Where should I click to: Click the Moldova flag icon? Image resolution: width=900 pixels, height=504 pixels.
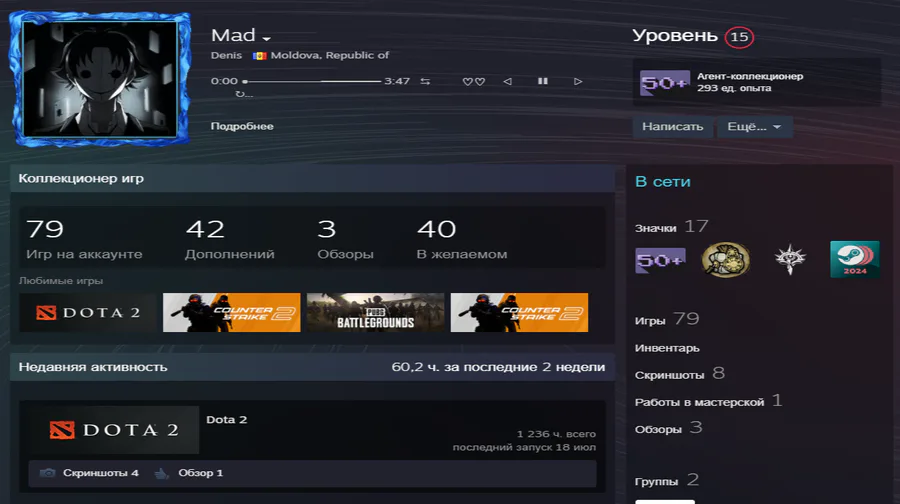pyautogui.click(x=259, y=56)
